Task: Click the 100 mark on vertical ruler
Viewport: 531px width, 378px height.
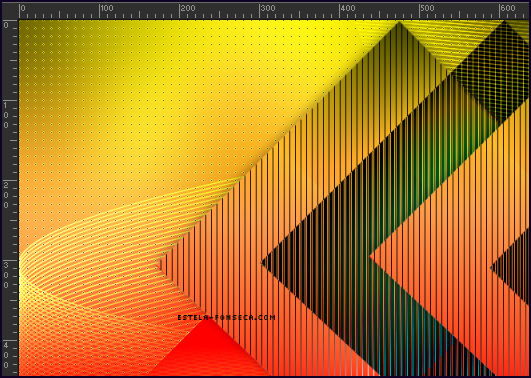Action: 6,115
